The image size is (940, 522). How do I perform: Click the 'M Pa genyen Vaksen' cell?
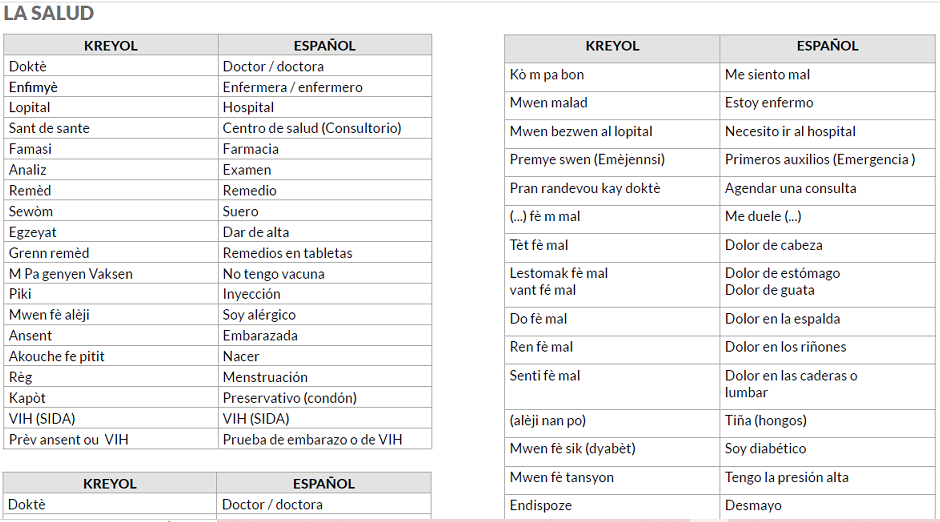(111, 273)
